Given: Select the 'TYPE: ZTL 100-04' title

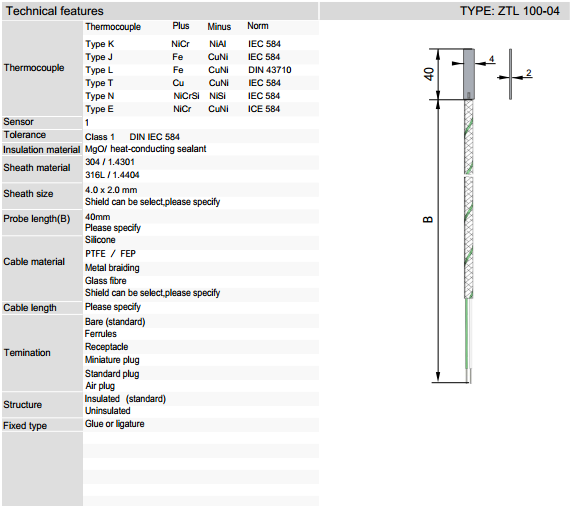Looking at the screenshot, I should point(510,11).
